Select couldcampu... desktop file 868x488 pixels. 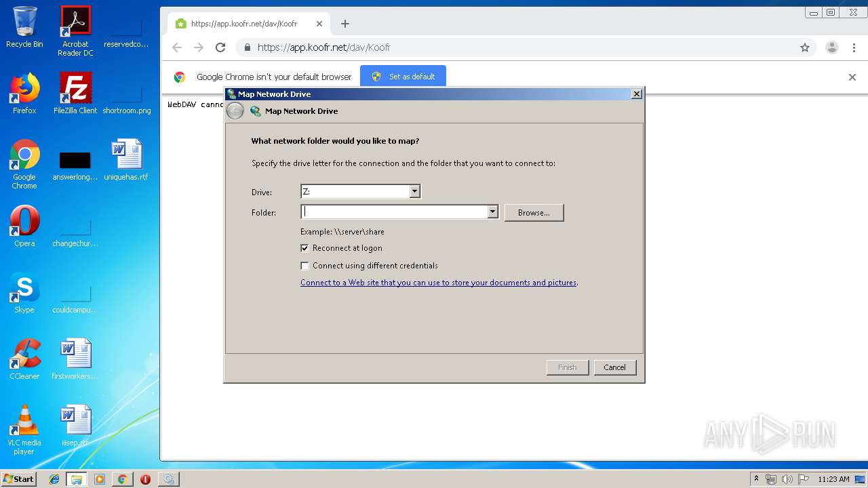click(x=75, y=298)
